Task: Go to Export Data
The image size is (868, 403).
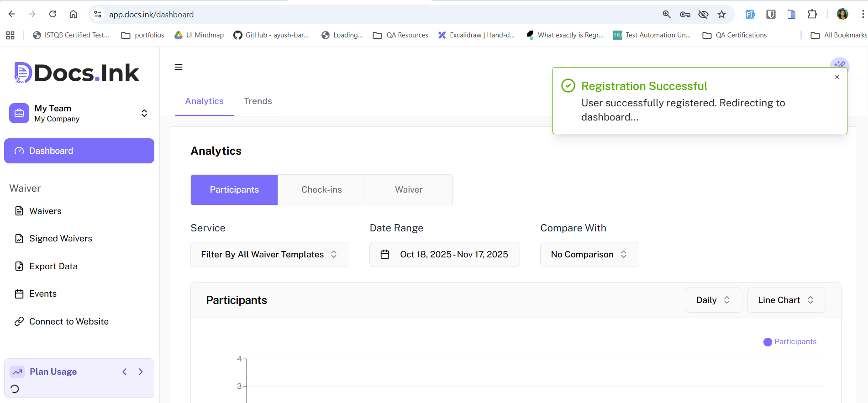Action: click(x=53, y=266)
